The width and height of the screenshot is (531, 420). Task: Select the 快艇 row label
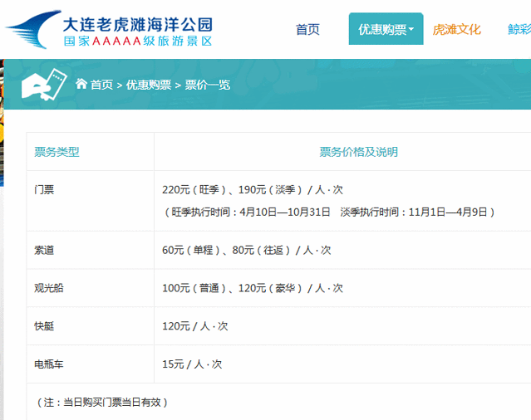tap(44, 326)
